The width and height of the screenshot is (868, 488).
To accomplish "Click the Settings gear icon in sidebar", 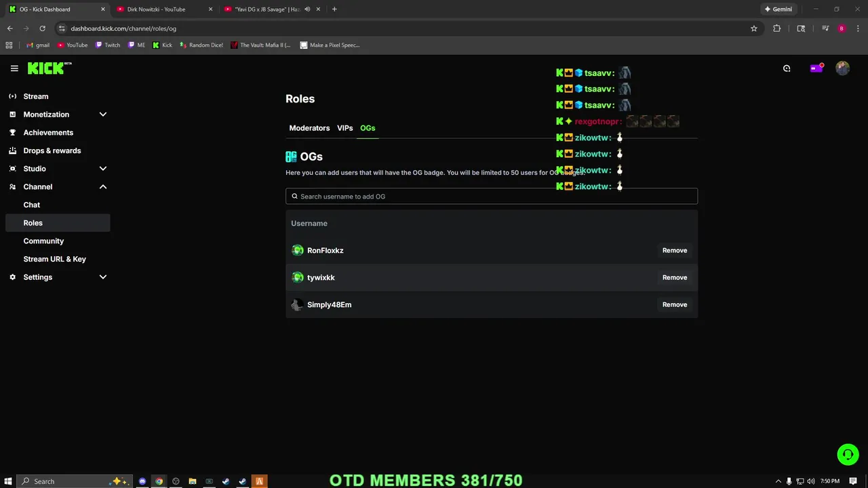I will (12, 277).
